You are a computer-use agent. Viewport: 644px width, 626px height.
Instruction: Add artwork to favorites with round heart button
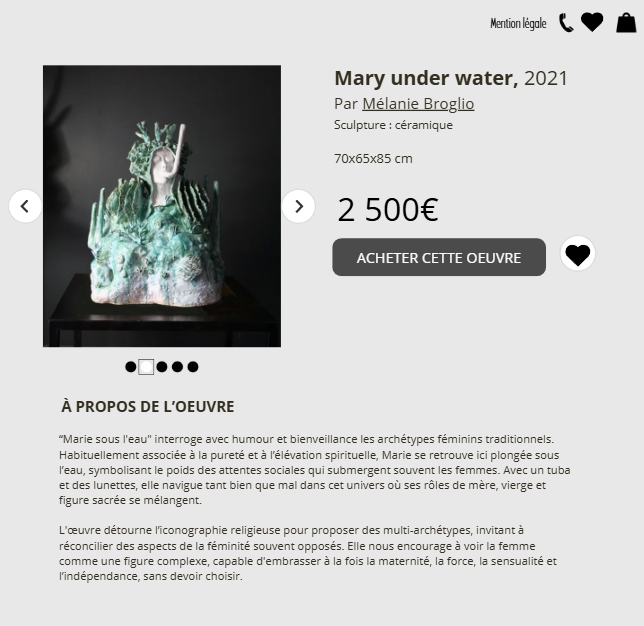coord(577,253)
